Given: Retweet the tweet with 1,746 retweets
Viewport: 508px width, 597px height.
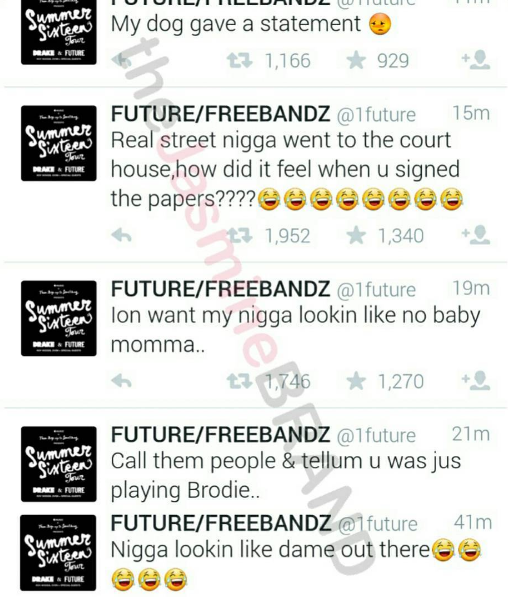Looking at the screenshot, I should (240, 381).
